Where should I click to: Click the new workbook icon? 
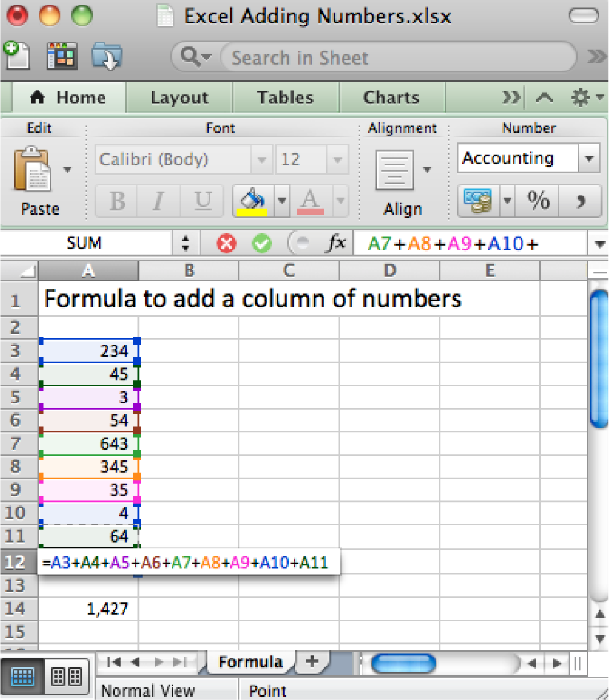tap(17, 56)
